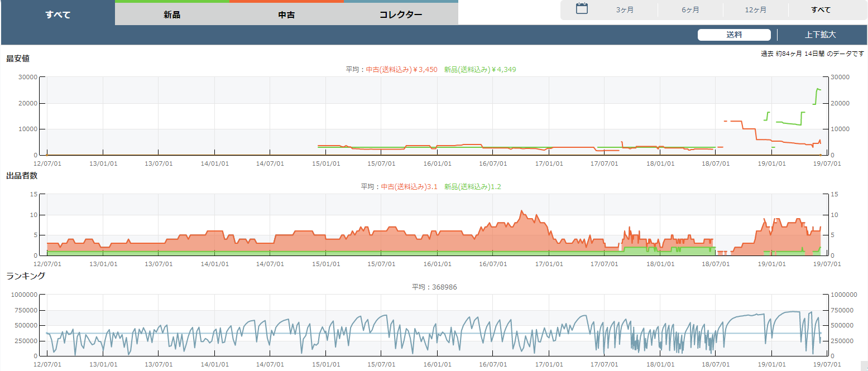Click the ランキング average 368986 label
The width and height of the screenshot is (868, 371).
[435, 287]
